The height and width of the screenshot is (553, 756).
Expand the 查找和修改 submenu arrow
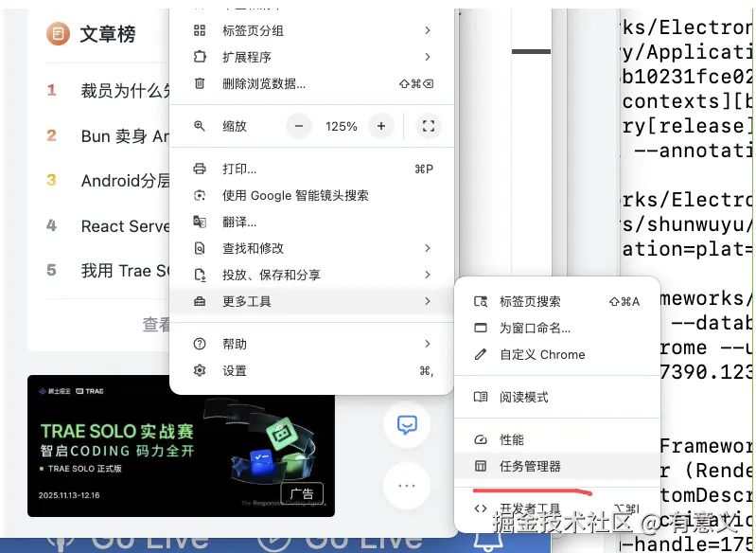pos(427,248)
